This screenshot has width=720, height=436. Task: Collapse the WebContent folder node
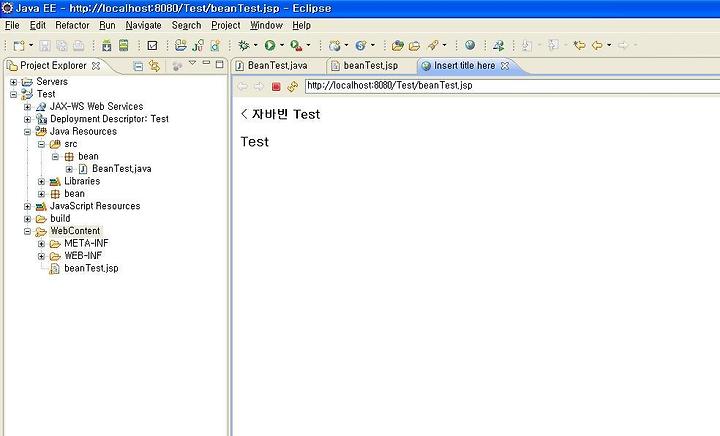click(28, 231)
